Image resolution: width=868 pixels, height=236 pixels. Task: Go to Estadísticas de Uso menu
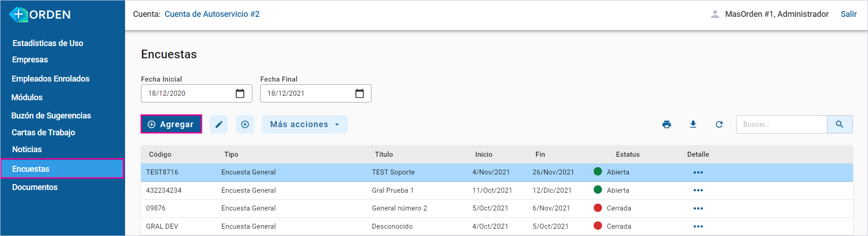tap(48, 43)
